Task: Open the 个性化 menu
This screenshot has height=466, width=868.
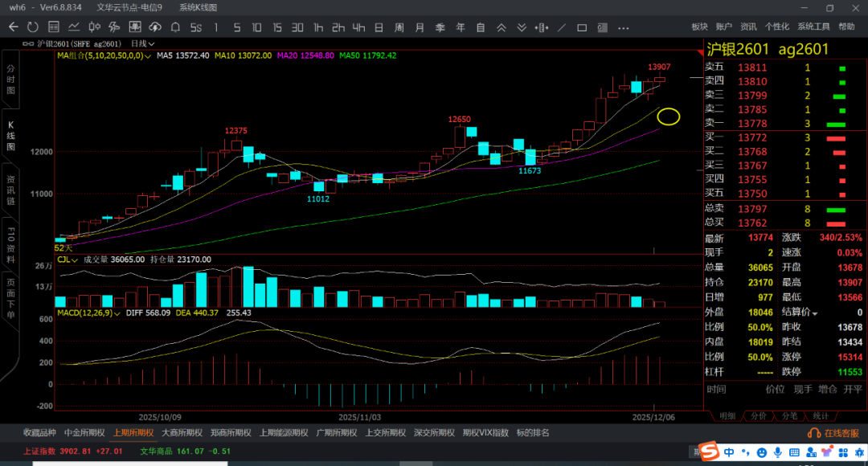Action: [776, 27]
